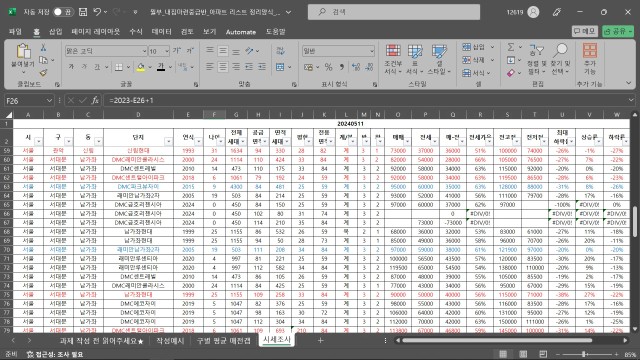Open the font size dropdown
This screenshot has width=640, height=360.
(167, 51)
